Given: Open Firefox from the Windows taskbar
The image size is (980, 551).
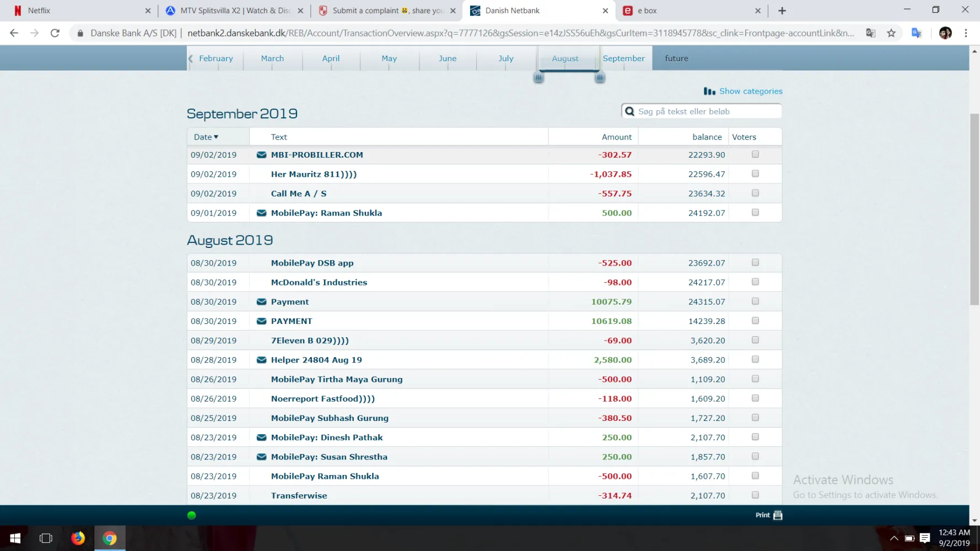Looking at the screenshot, I should click(x=78, y=538).
